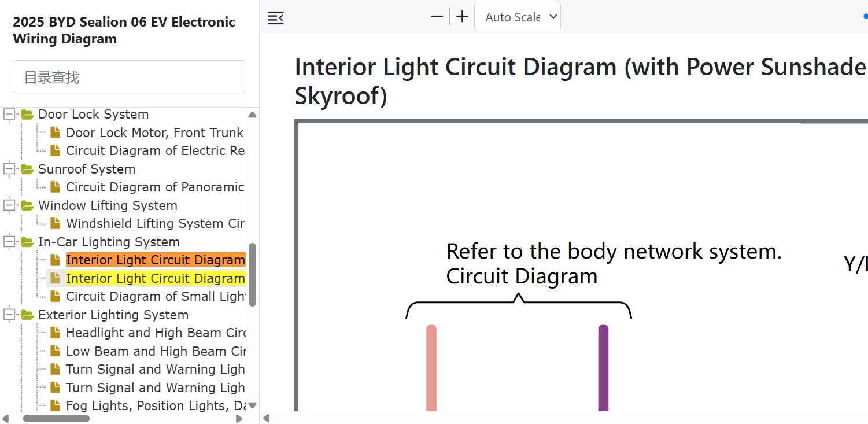Click the Low Beam and High Beam file icon
The height and width of the screenshot is (424, 868).
pyautogui.click(x=56, y=351)
